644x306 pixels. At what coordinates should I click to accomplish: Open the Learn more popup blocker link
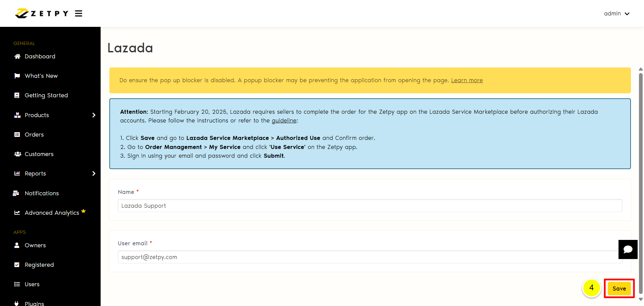(467, 80)
